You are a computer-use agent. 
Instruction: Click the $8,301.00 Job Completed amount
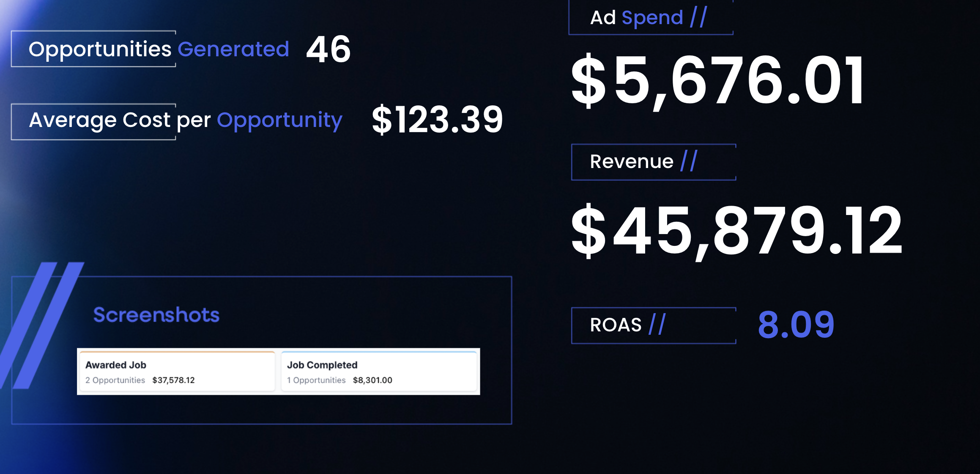(372, 380)
